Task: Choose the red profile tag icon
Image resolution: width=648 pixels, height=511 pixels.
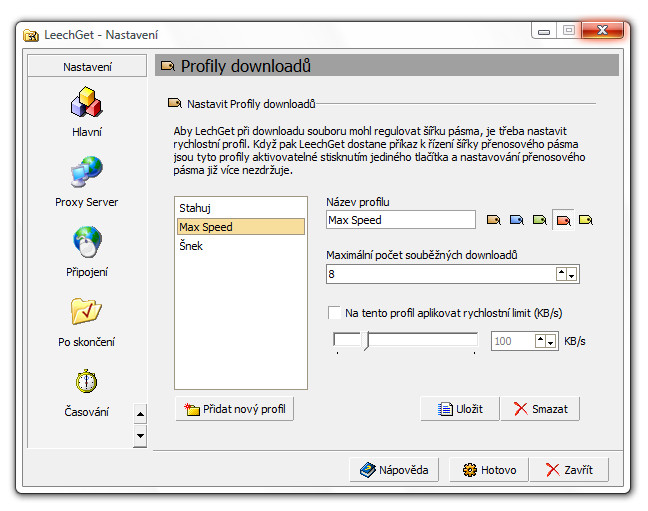Action: pos(563,220)
